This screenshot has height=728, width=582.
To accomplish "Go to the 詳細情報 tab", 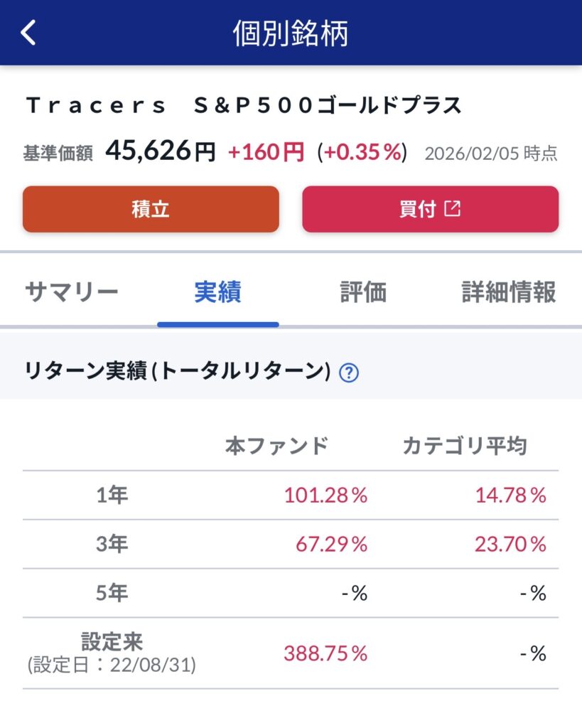I will [x=508, y=292].
